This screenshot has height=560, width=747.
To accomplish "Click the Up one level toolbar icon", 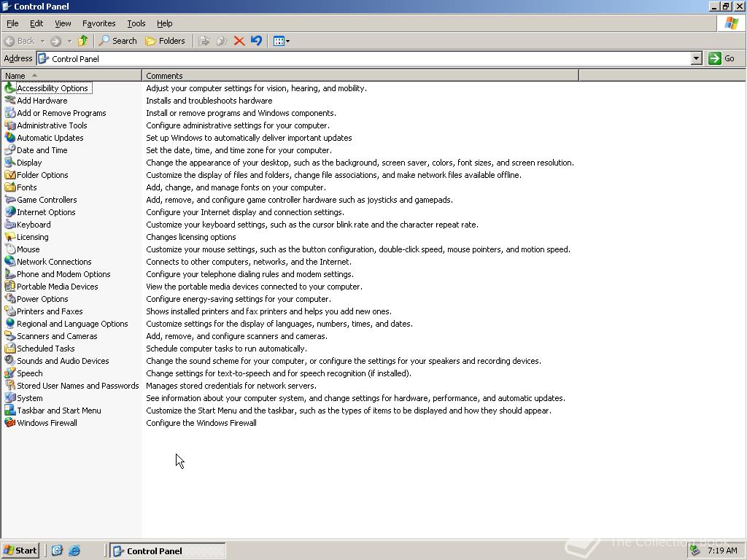I will [83, 41].
